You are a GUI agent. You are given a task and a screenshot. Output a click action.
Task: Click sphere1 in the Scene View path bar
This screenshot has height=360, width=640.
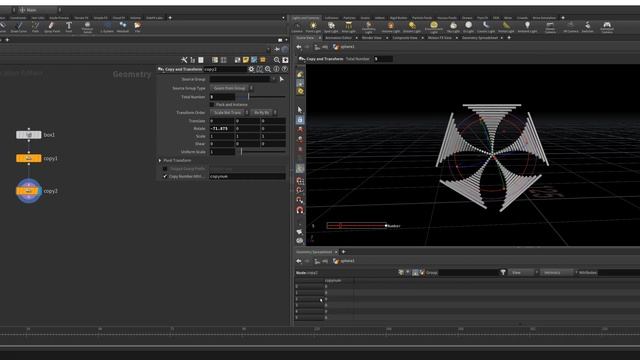point(344,47)
